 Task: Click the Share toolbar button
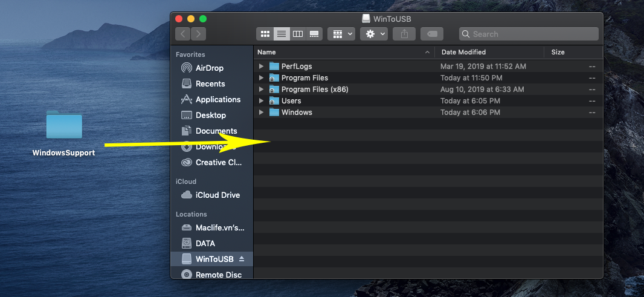405,34
